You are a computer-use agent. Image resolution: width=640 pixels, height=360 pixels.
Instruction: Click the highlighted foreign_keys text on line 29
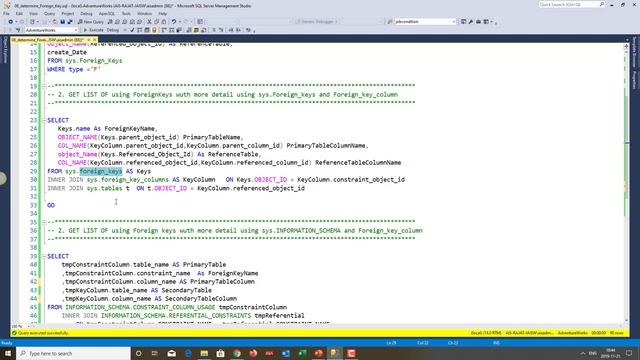[x=101, y=171]
